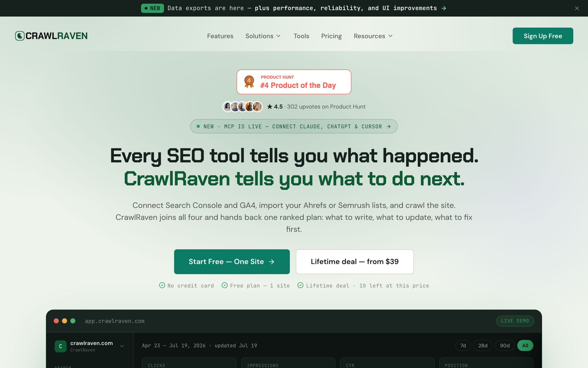588x368 pixels.
Task: Expand the Resources dropdown menu
Action: click(373, 36)
